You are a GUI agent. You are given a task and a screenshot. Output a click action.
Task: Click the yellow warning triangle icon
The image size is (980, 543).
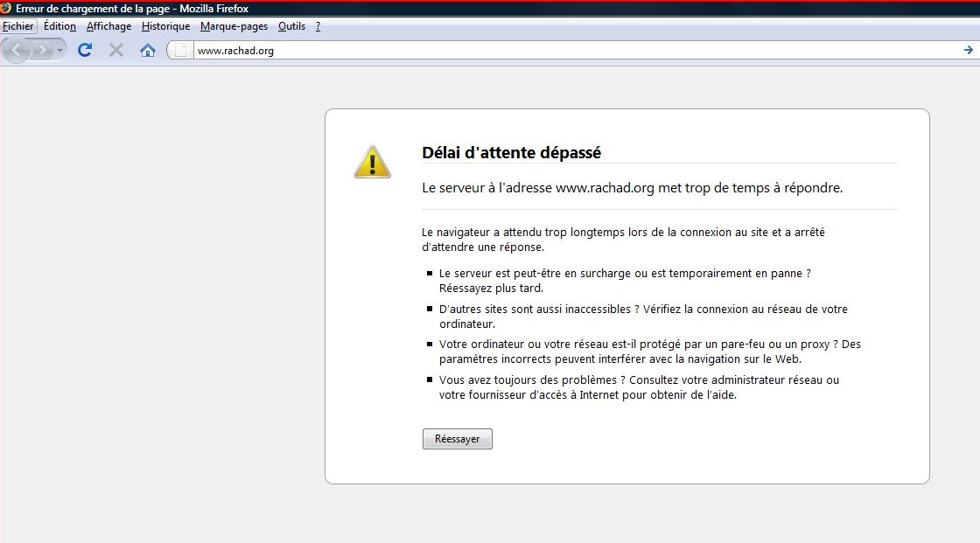tap(373, 162)
